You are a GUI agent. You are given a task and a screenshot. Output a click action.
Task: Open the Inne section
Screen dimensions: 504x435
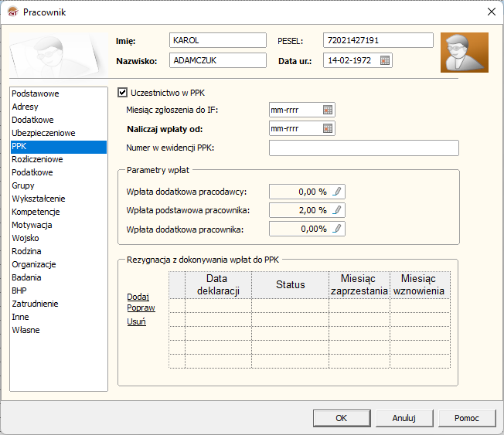pos(58,317)
